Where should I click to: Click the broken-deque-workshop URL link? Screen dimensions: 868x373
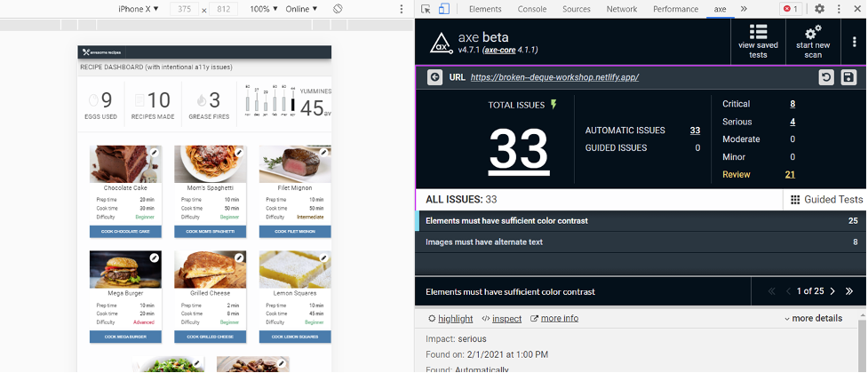(554, 77)
